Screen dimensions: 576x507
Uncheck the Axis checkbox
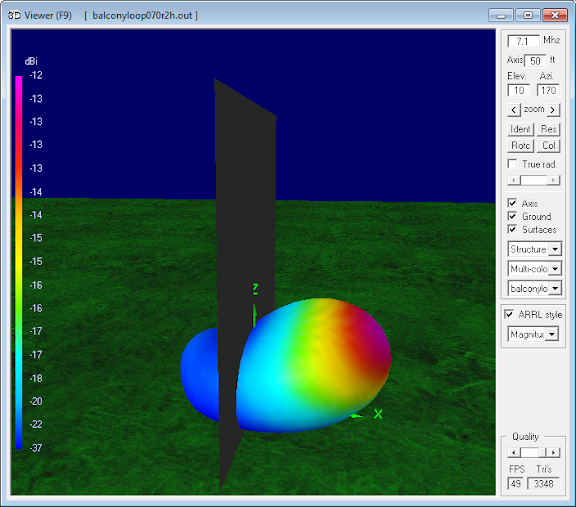(x=512, y=203)
